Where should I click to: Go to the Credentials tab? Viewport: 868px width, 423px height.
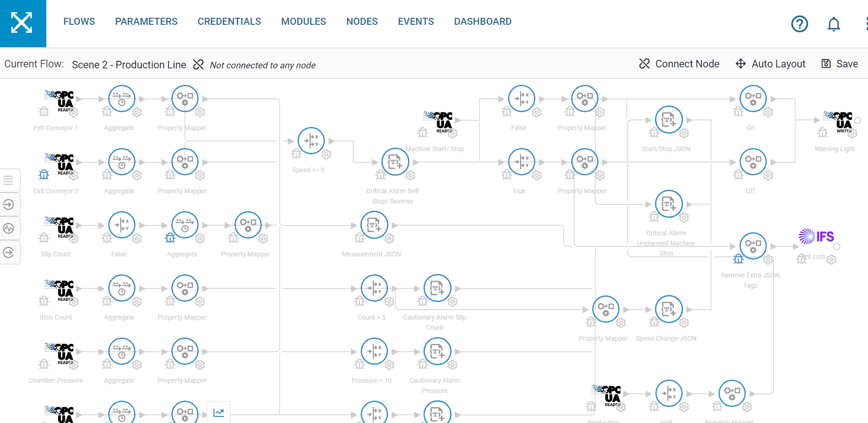click(x=229, y=22)
